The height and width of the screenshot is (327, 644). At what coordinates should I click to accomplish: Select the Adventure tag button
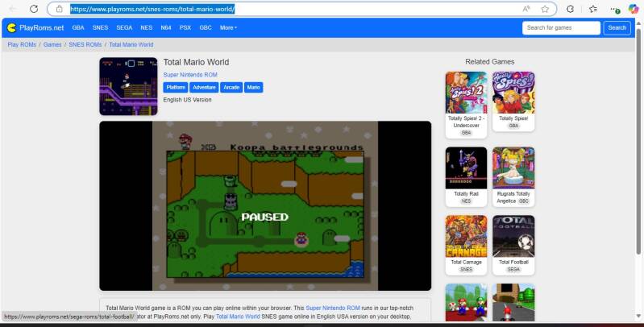[204, 88]
